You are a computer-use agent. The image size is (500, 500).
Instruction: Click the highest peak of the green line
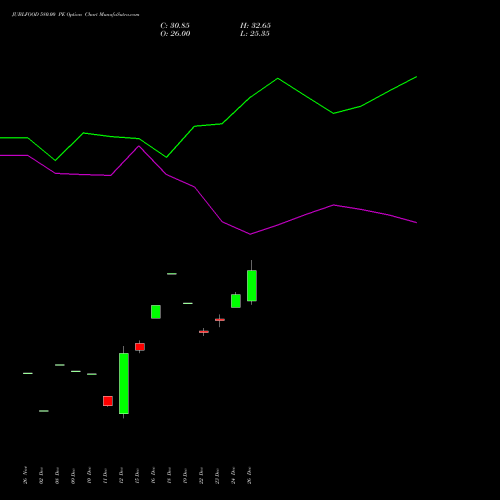point(416,77)
